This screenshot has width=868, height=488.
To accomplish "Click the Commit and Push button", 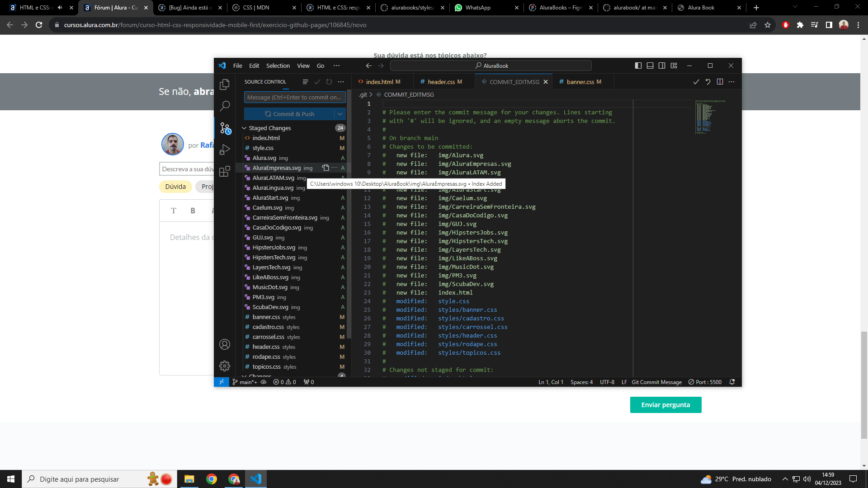I will click(290, 114).
